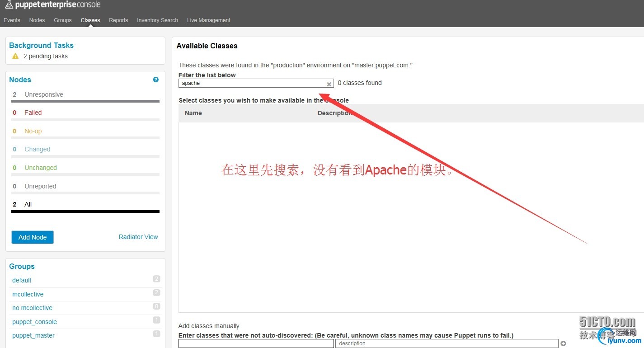Click the 'Add classes manually' label
This screenshot has height=348, width=644.
click(x=209, y=326)
